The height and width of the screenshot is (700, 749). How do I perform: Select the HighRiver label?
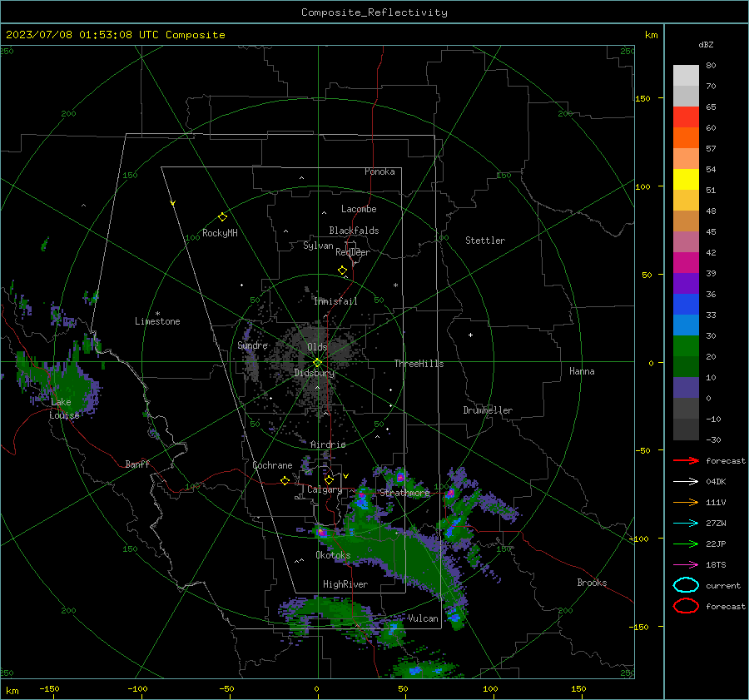coord(345,584)
